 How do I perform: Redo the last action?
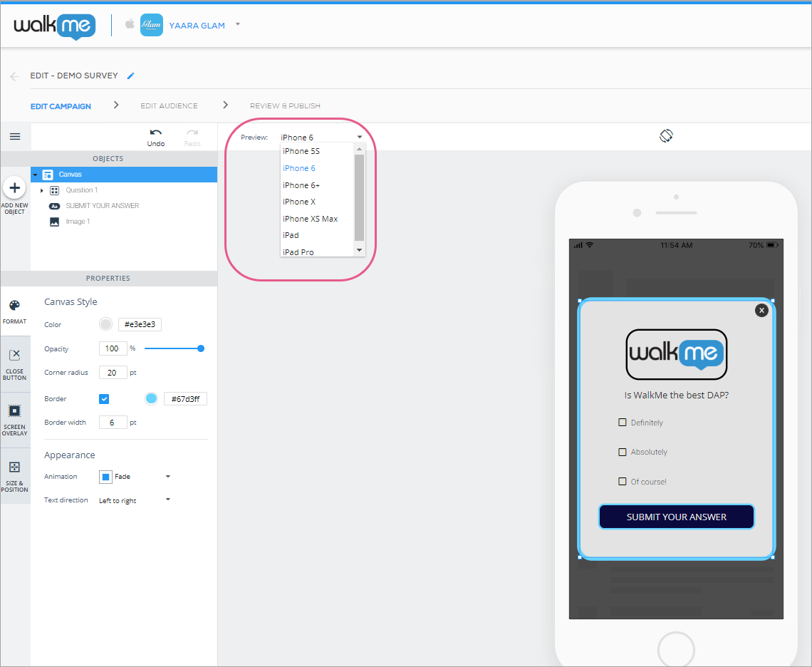click(192, 138)
